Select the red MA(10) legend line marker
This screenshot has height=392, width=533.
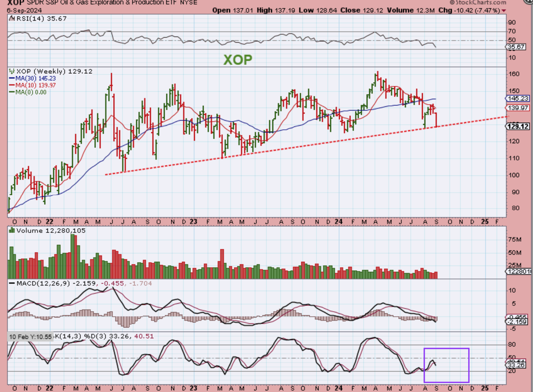[11, 85]
